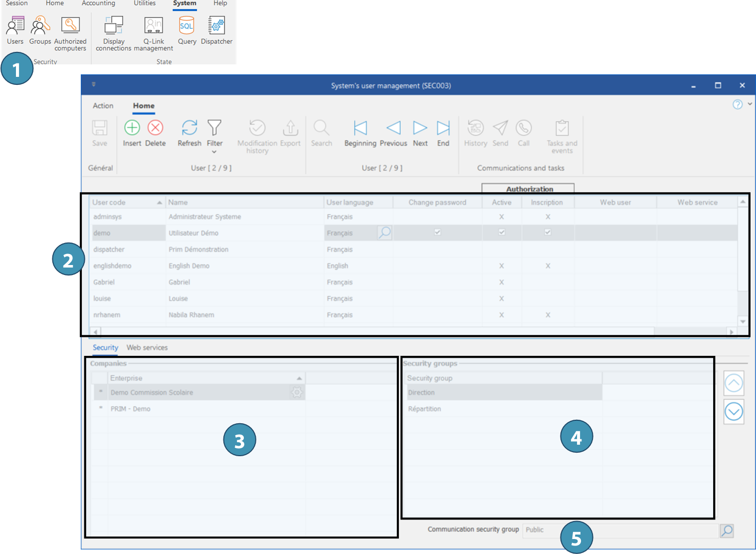Delete the selected user
Image resolution: width=756 pixels, height=554 pixels.
pos(156,128)
